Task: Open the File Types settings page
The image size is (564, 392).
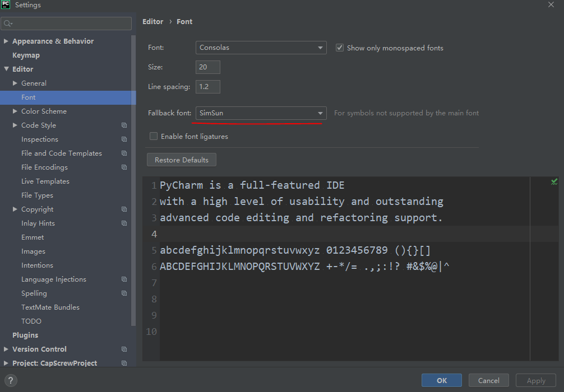Action: [37, 195]
